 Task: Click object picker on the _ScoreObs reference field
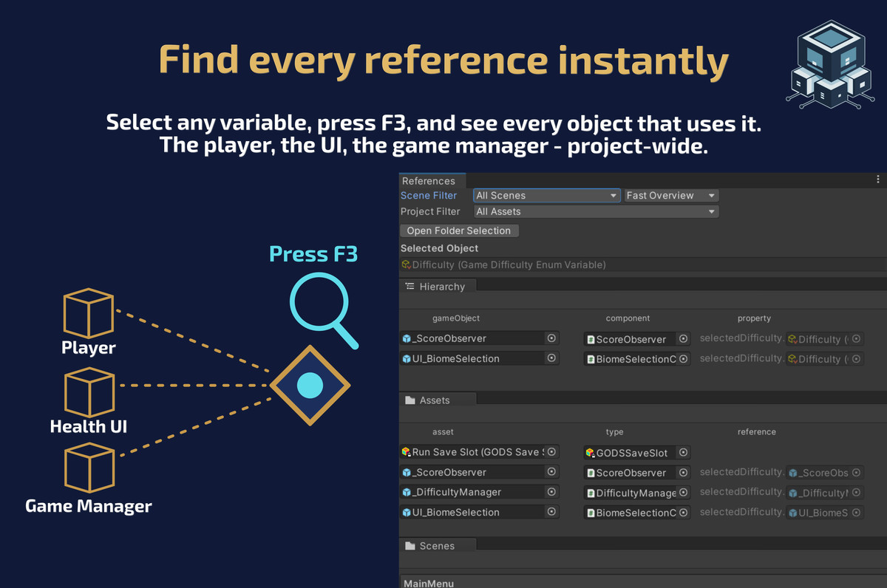click(x=856, y=473)
